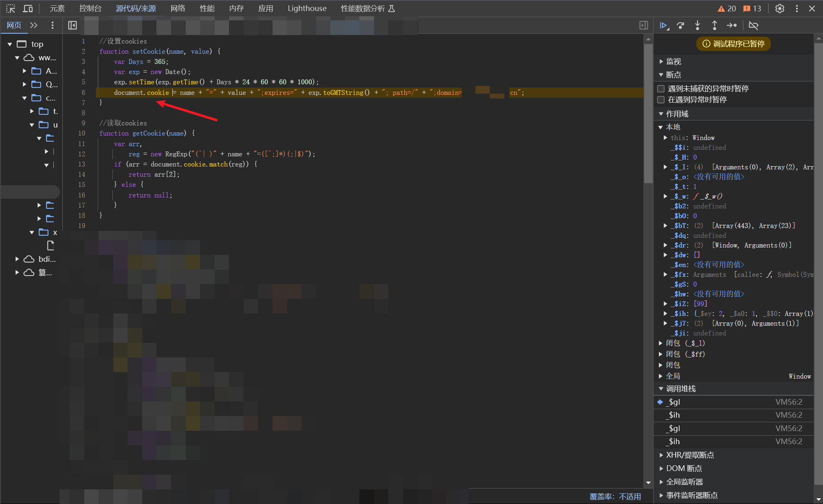The height and width of the screenshot is (504, 823).
Task: Hide the navigator sidebar panel
Action: [x=73, y=26]
